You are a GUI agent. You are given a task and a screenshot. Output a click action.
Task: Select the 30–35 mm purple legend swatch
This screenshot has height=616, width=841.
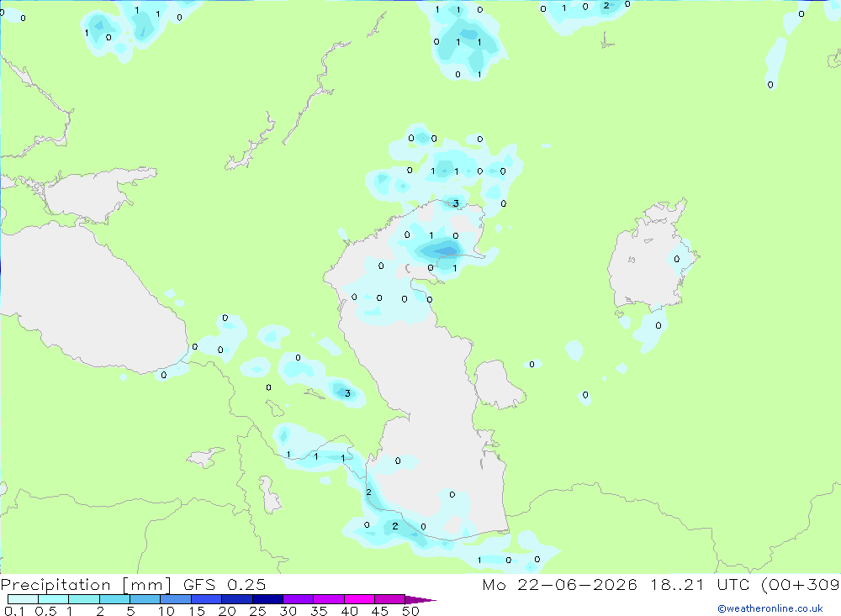[298, 599]
